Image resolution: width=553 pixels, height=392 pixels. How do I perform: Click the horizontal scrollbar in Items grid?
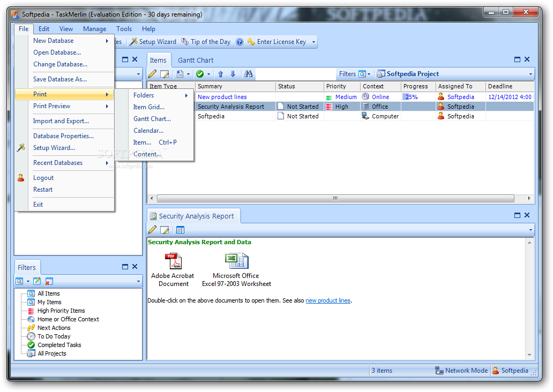(335, 198)
